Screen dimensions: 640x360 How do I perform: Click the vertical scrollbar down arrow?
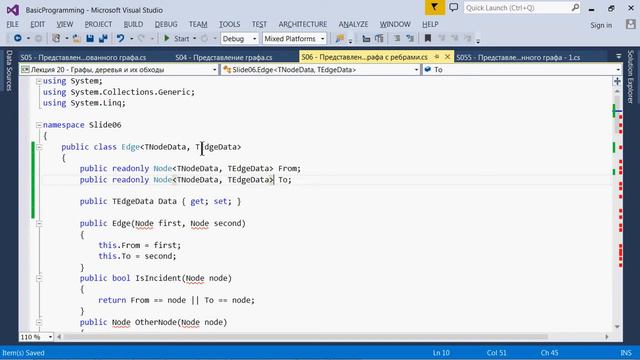click(617, 327)
